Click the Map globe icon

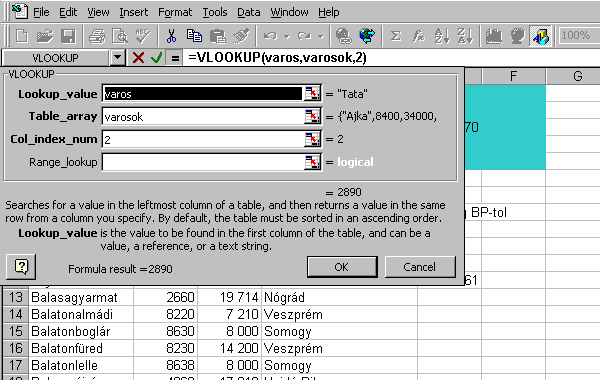tap(517, 36)
